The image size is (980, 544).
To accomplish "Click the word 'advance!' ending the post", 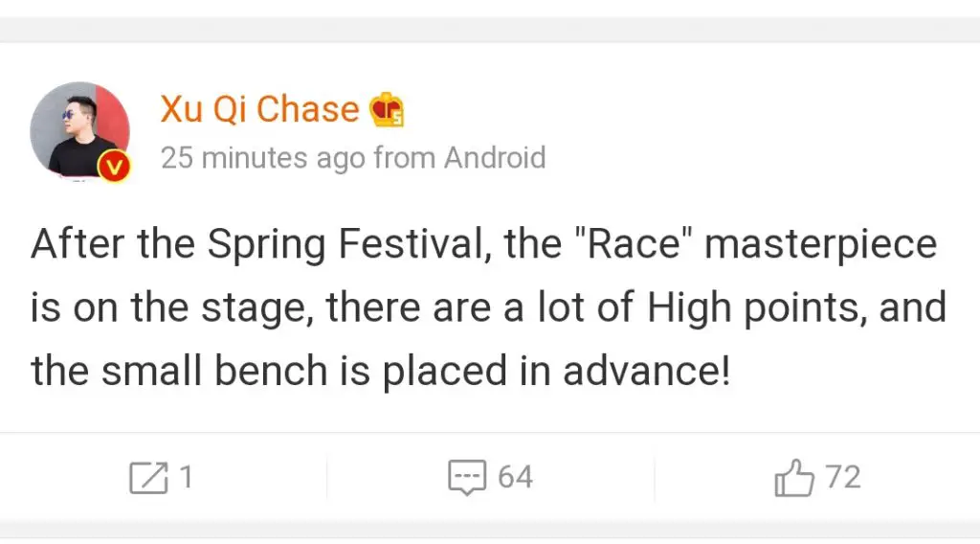I will [646, 371].
